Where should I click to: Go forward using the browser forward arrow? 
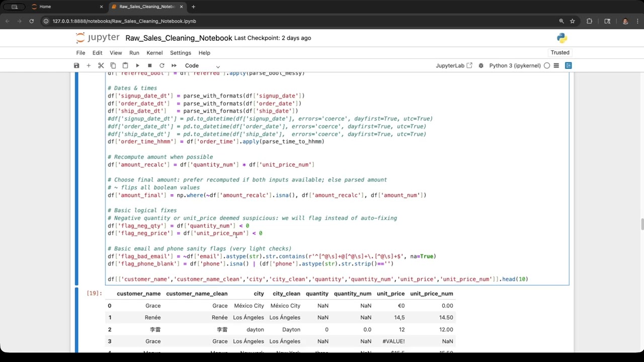pyautogui.click(x=20, y=21)
